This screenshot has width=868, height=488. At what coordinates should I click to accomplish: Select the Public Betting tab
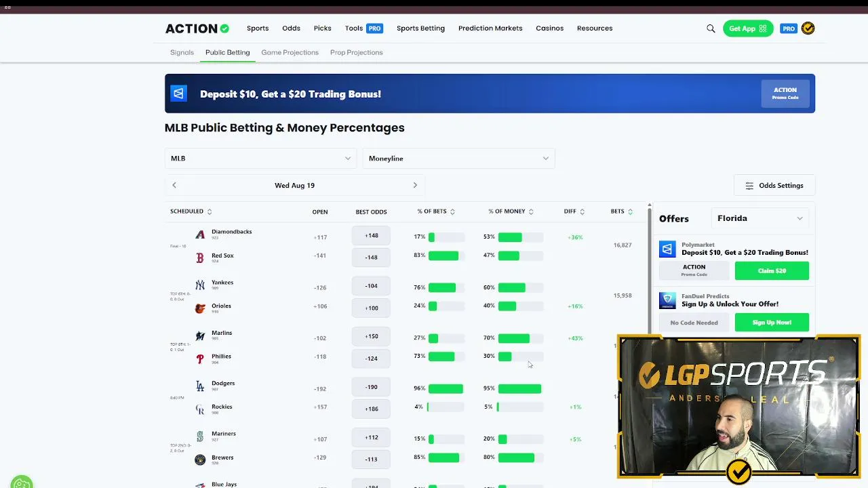click(227, 52)
